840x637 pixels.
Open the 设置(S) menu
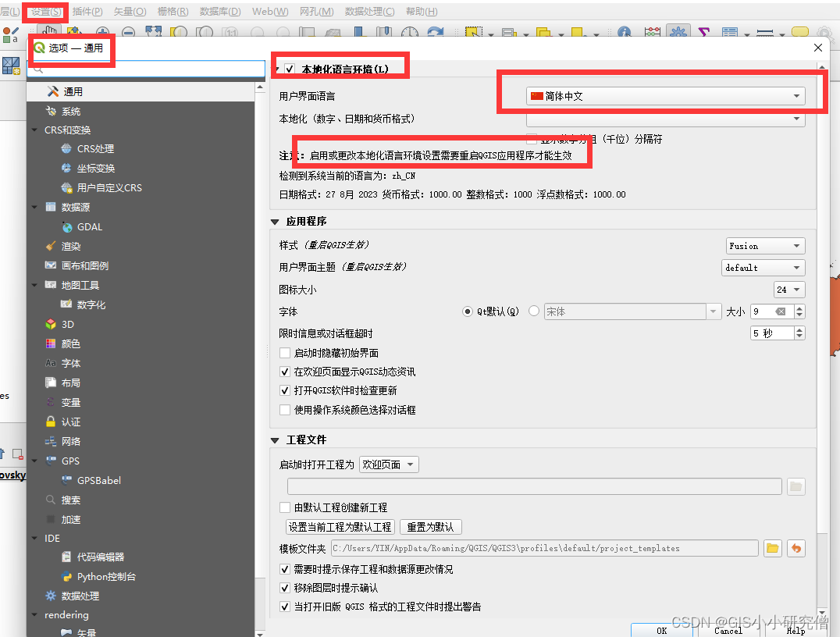45,11
